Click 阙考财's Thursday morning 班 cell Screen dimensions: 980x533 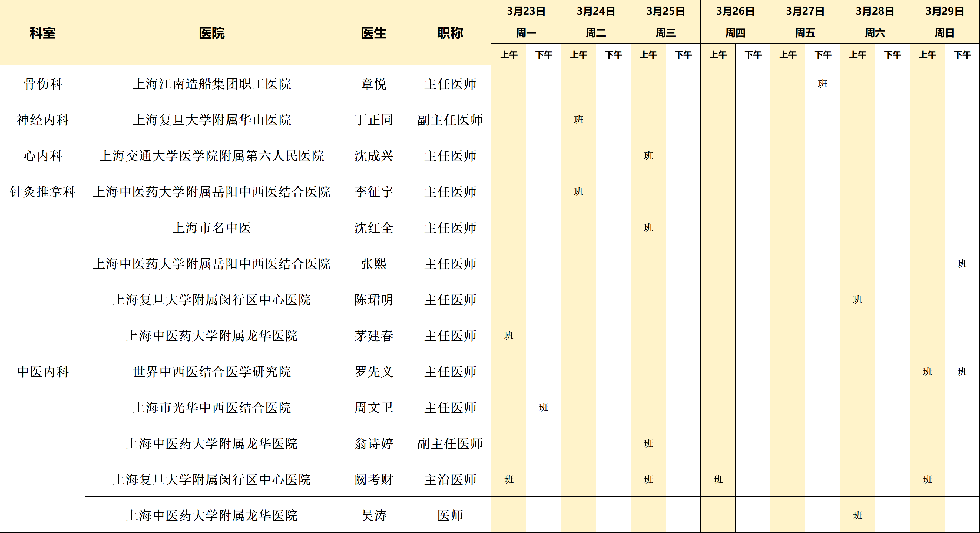pyautogui.click(x=718, y=479)
